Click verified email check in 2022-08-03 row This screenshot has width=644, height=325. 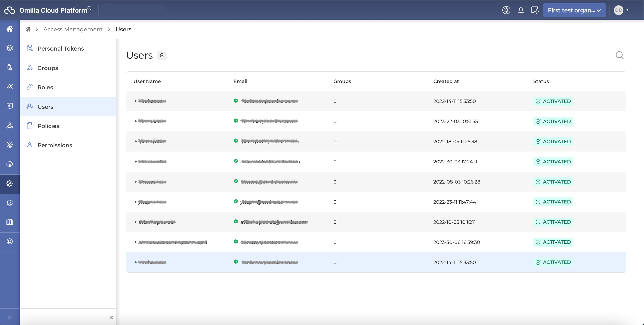pyautogui.click(x=235, y=181)
